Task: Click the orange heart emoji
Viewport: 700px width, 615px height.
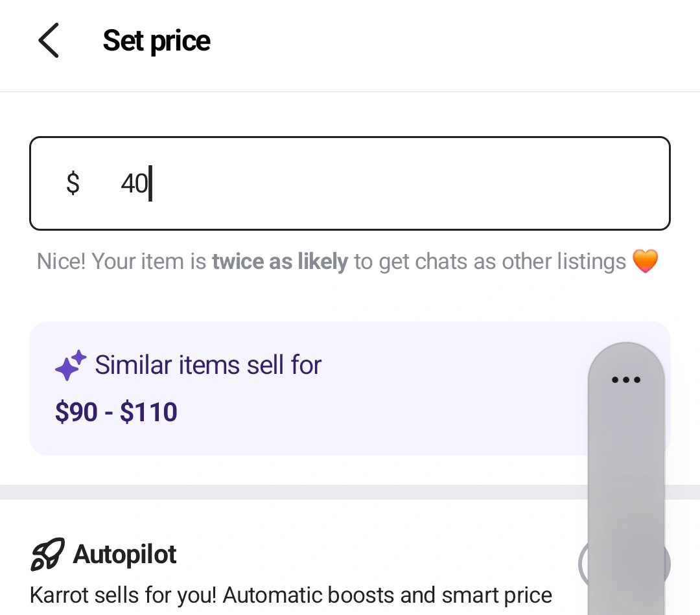Action: [x=646, y=262]
